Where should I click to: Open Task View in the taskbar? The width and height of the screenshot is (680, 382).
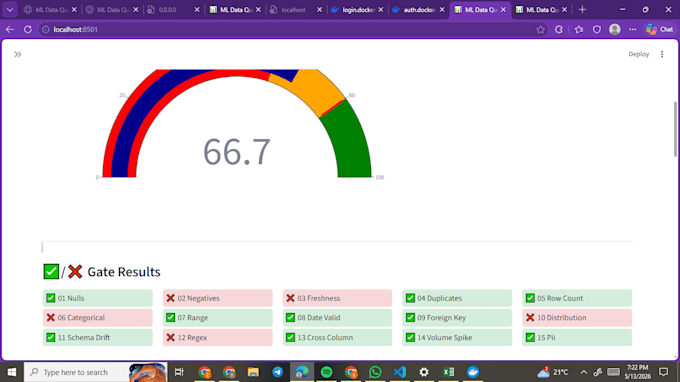[x=179, y=372]
